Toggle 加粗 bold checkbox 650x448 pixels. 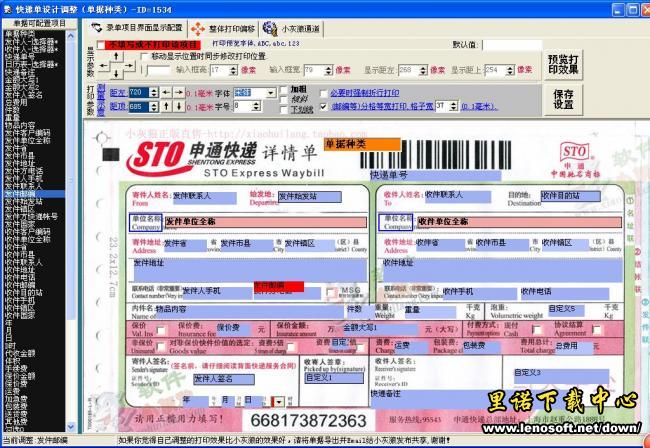point(283,90)
